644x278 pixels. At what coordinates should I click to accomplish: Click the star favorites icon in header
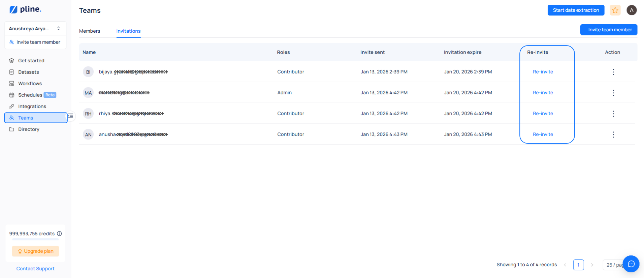pyautogui.click(x=615, y=10)
